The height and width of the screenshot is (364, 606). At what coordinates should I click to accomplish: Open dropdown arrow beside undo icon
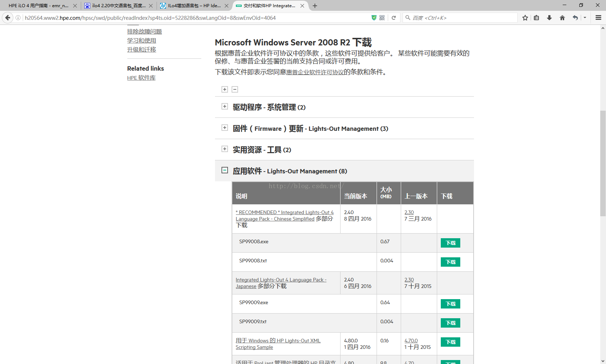point(585,18)
